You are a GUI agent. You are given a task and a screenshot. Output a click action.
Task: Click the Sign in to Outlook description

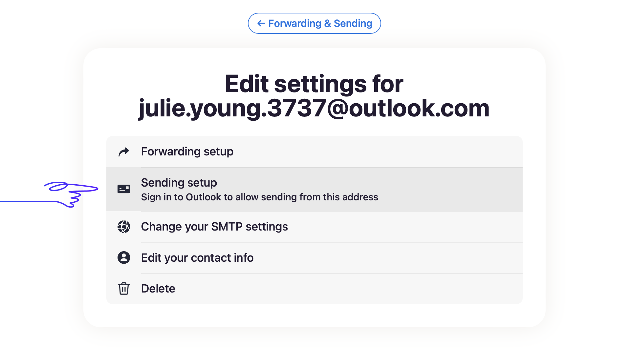pos(259,197)
